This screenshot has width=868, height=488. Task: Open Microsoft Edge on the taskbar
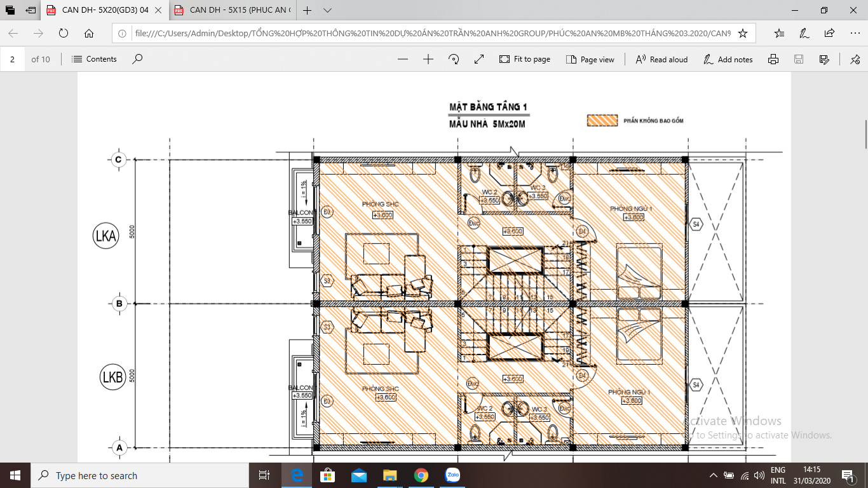coord(297,475)
